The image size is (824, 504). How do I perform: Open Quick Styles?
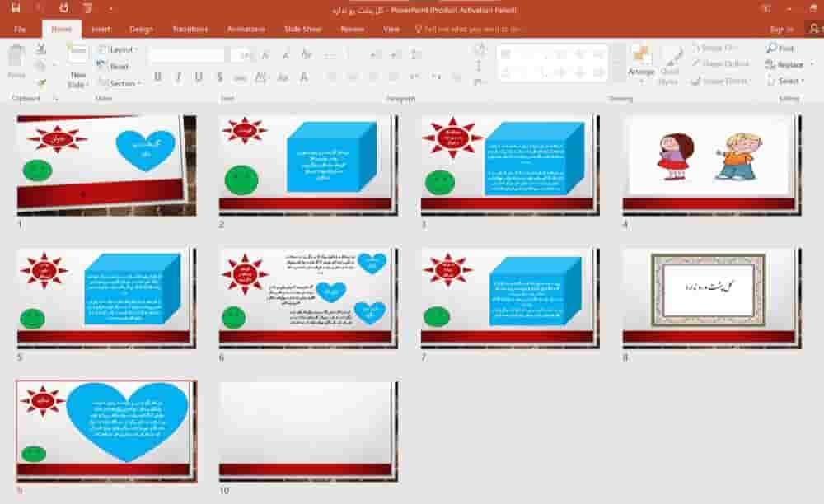[669, 66]
